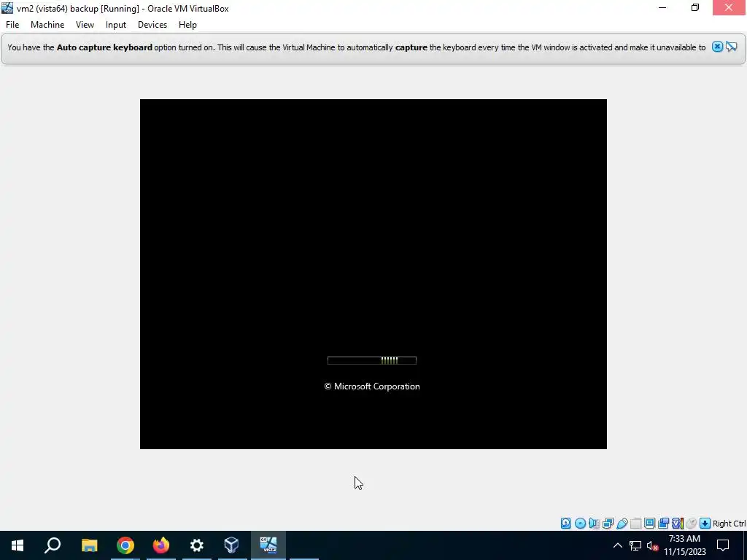Open the shared folders indicator
Viewport: 747px width, 560px height.
(x=635, y=524)
